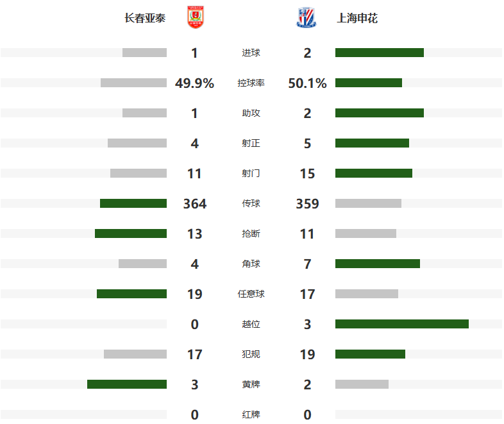The width and height of the screenshot is (504, 424).
Task: Click the 任意球 stat label
Action: pyautogui.click(x=251, y=294)
